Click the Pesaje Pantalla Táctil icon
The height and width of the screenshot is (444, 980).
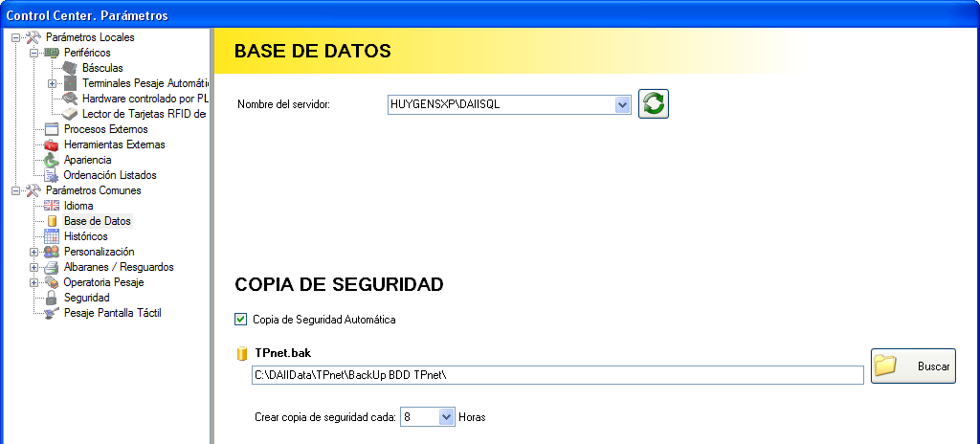coord(52,313)
